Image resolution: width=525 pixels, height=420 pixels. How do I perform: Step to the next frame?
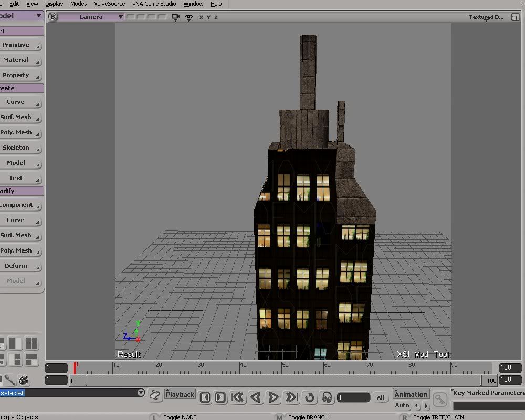(x=220, y=397)
